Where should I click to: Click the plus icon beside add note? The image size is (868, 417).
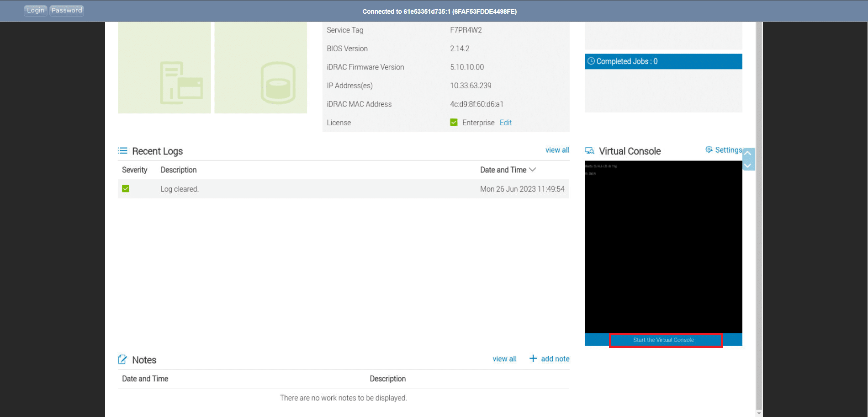(533, 358)
